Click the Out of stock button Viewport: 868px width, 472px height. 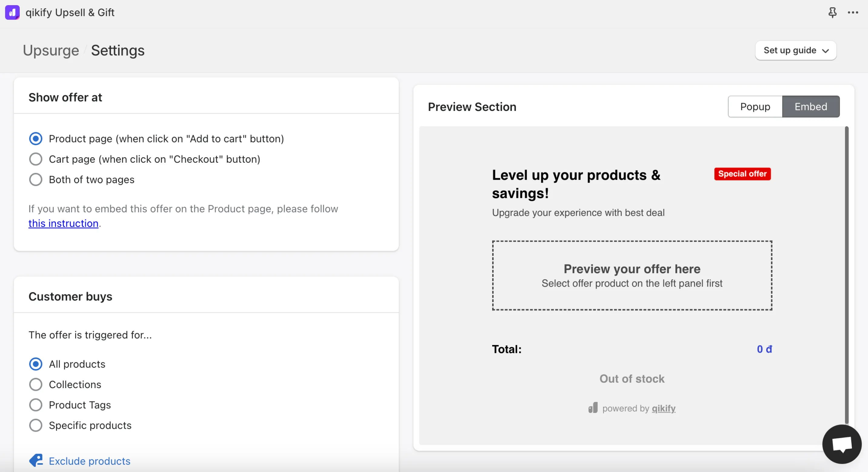pyautogui.click(x=632, y=379)
